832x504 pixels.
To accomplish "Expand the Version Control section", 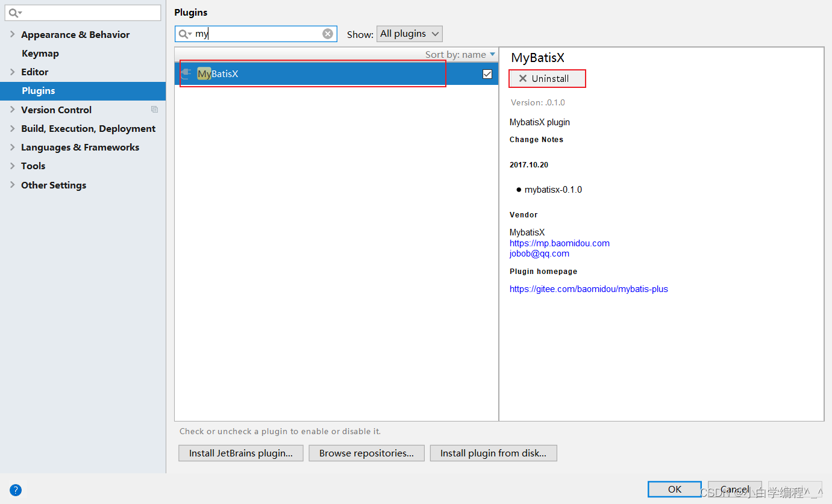I will tap(12, 110).
